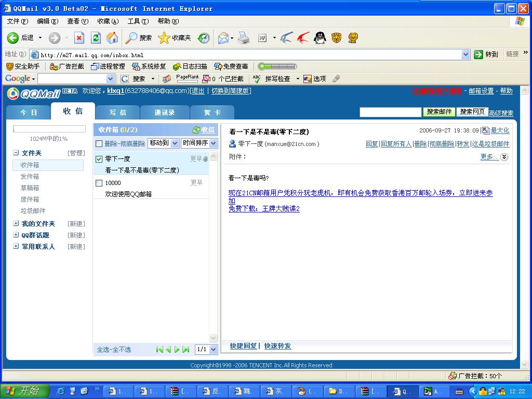The image size is (532, 399).
Task: Open the 工具(T) menu
Action: [138, 21]
